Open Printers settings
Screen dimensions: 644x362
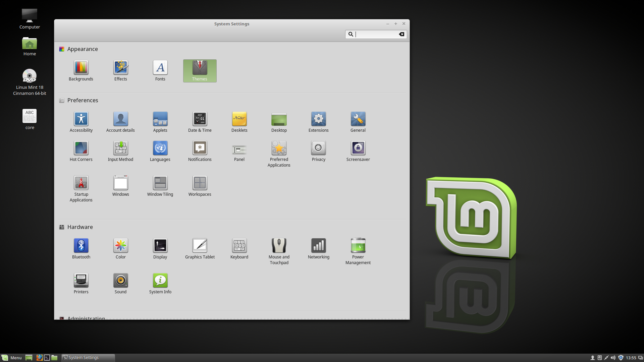(81, 284)
